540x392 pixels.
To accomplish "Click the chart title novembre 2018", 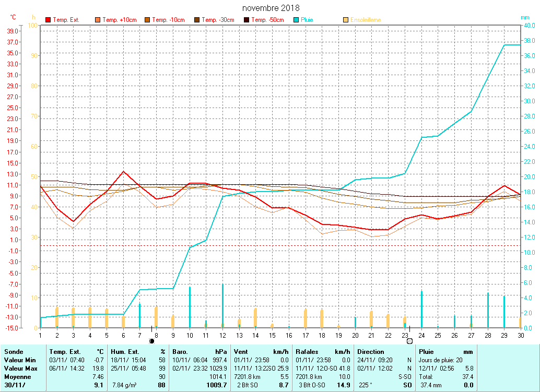I will (271, 8).
